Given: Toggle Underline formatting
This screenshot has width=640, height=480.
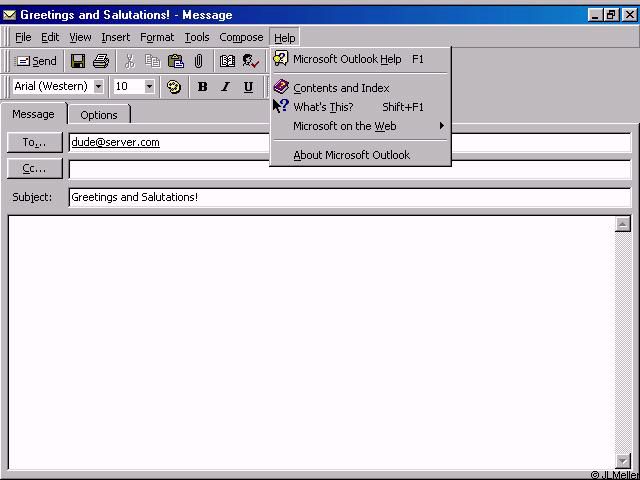Looking at the screenshot, I should point(248,87).
